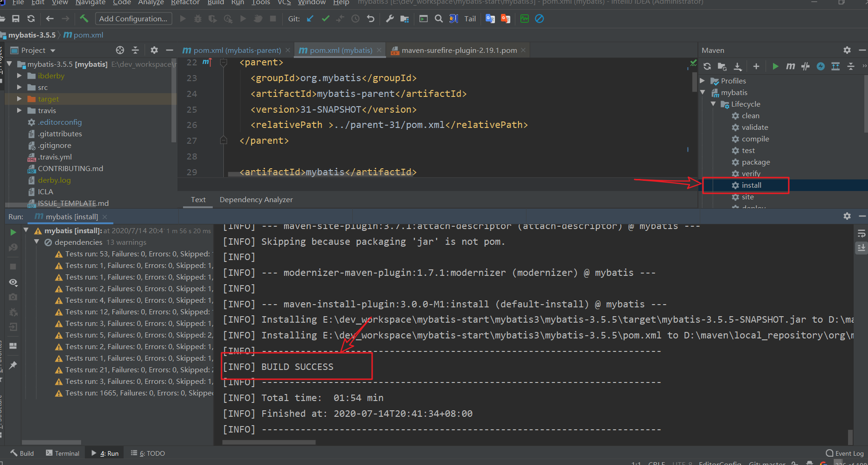The height and width of the screenshot is (465, 868).
Task: Click the Tail toolbar button
Action: pos(470,19)
